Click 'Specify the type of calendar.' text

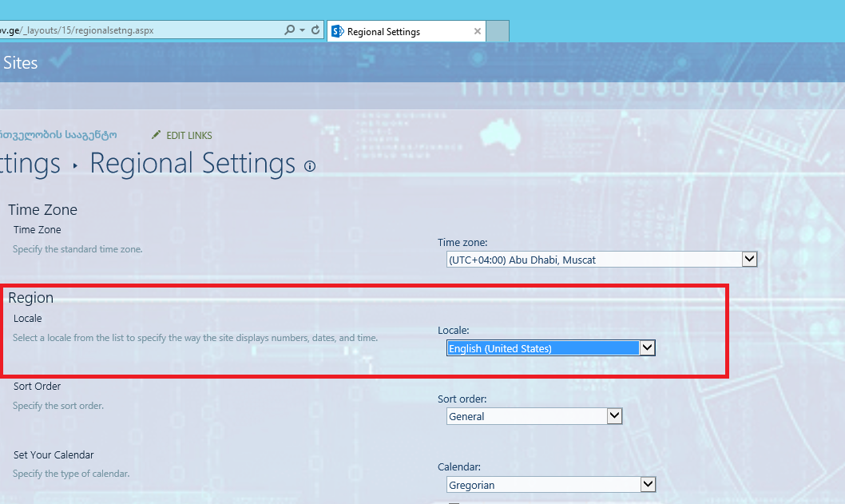pos(71,474)
